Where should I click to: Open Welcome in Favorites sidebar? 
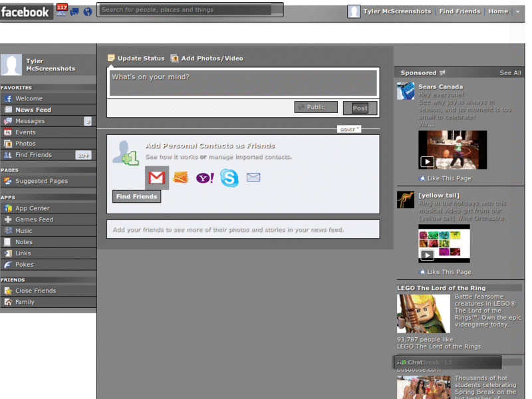coord(49,98)
